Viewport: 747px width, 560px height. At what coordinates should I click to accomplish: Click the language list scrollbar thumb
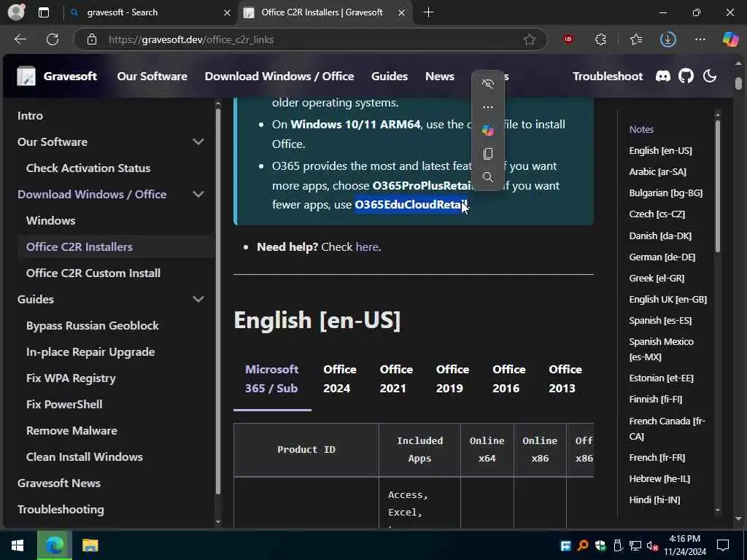pyautogui.click(x=718, y=186)
